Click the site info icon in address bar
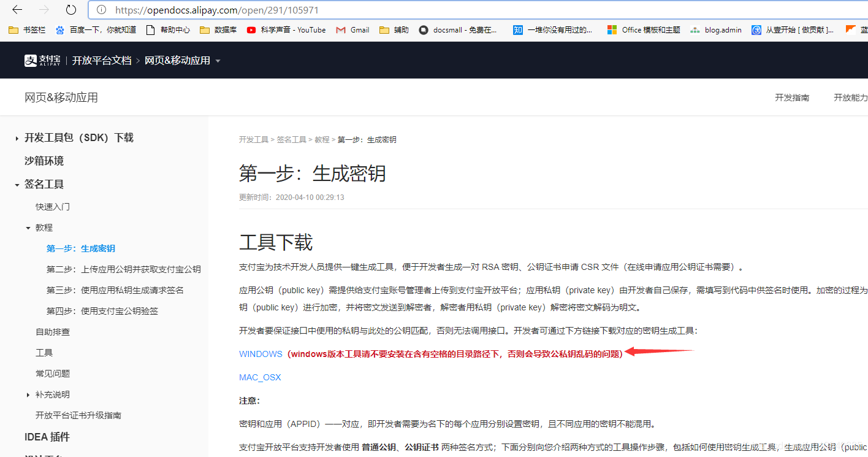This screenshot has width=868, height=457. (102, 10)
